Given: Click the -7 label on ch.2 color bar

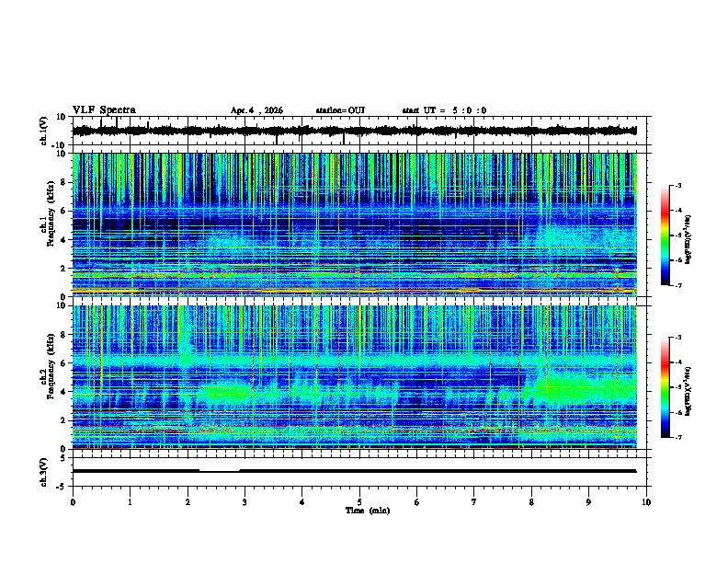Looking at the screenshot, I should coord(677,438).
